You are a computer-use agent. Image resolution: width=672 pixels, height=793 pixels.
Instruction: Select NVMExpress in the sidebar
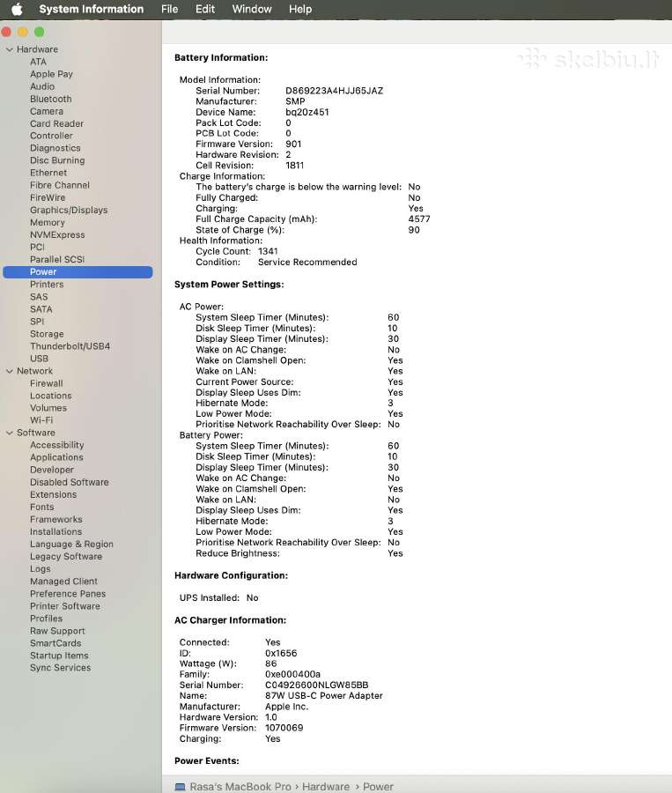[57, 235]
